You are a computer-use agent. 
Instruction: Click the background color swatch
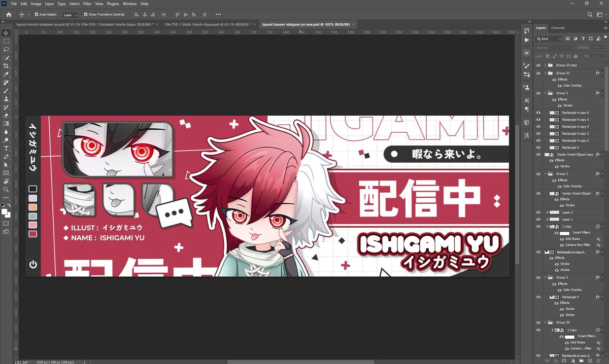[x=8, y=214]
